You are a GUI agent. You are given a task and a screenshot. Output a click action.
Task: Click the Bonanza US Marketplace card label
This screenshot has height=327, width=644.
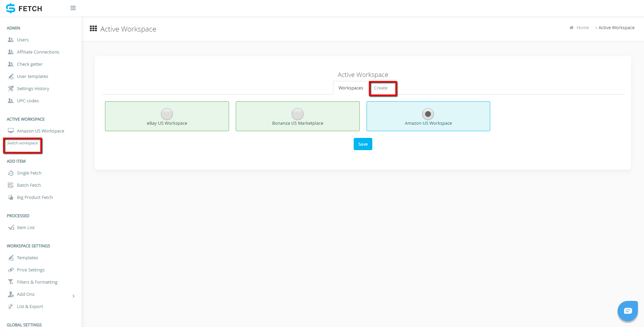[297, 123]
